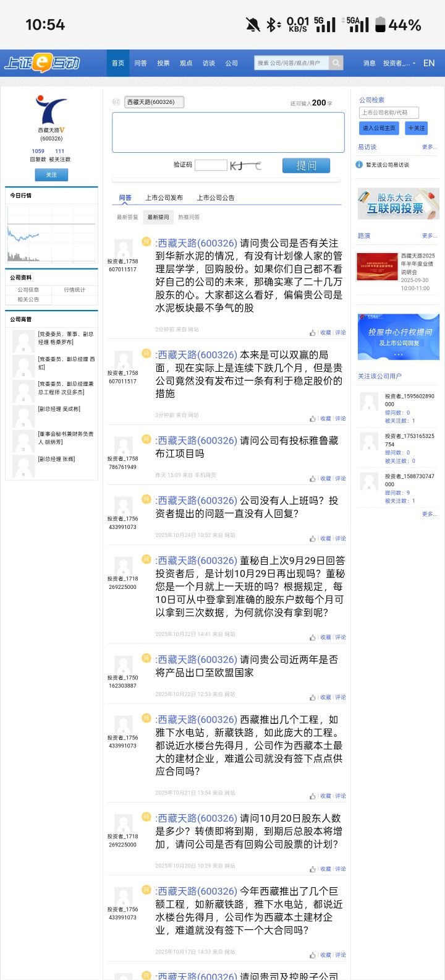
Task: Open avatar of 投资者_1750 162303887
Action: click(123, 664)
